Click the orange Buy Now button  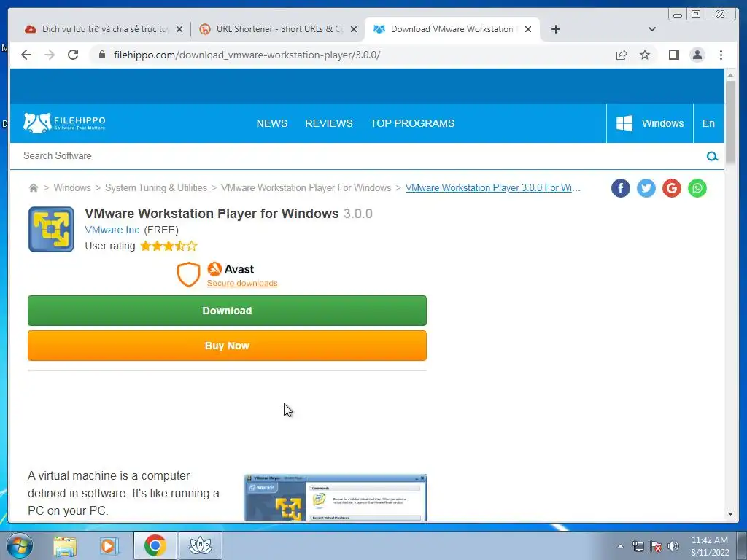tap(228, 346)
